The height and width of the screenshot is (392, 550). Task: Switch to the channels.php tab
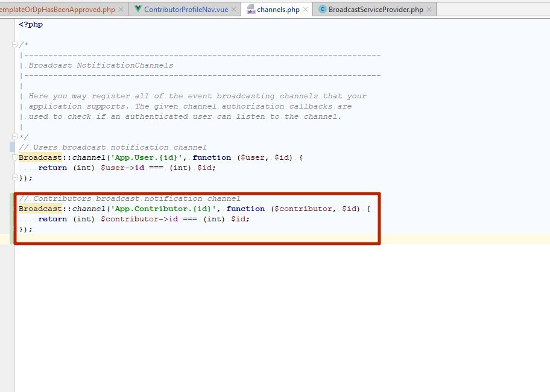tap(276, 10)
